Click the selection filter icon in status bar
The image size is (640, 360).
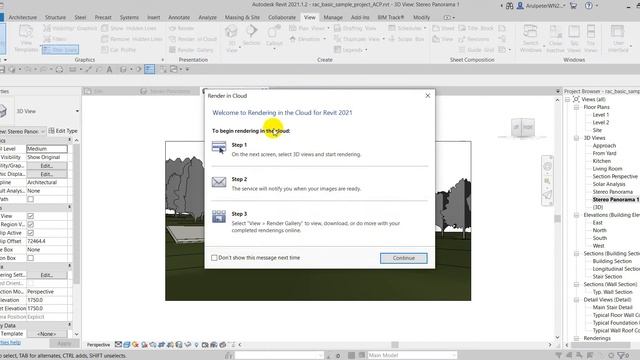coord(622,356)
